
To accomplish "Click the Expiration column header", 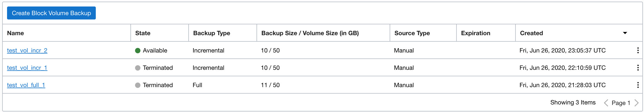I will click(476, 33).
